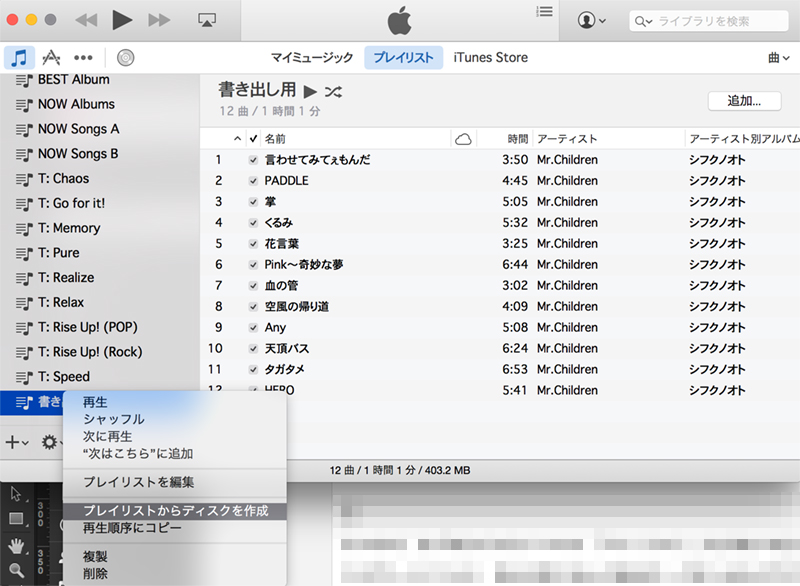Play the 書き出し用 playlist with header play icon

coord(310,92)
